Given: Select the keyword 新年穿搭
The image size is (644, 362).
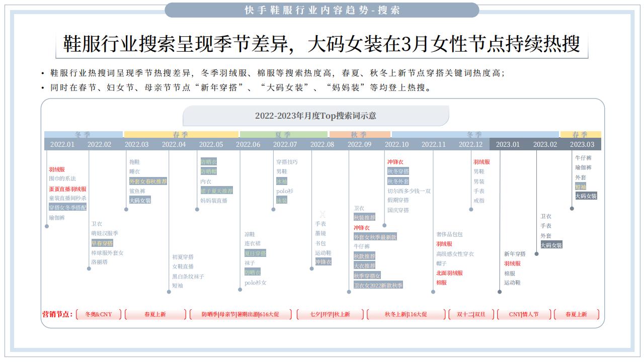Looking at the screenshot, I should pos(515,254).
